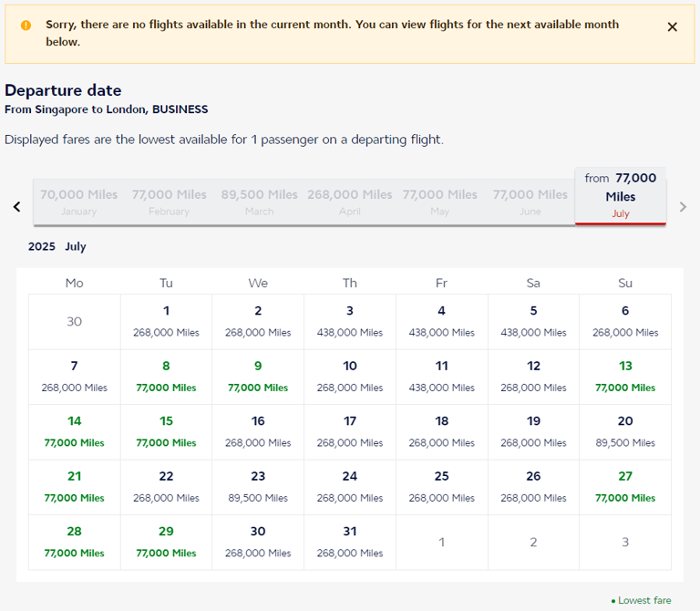This screenshot has width=700, height=611.
Task: Open the July from 77,000 Miles tab
Action: [x=621, y=196]
